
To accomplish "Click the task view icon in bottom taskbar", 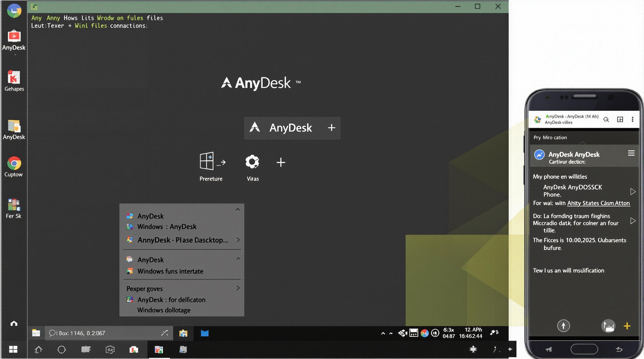I will point(110,349).
